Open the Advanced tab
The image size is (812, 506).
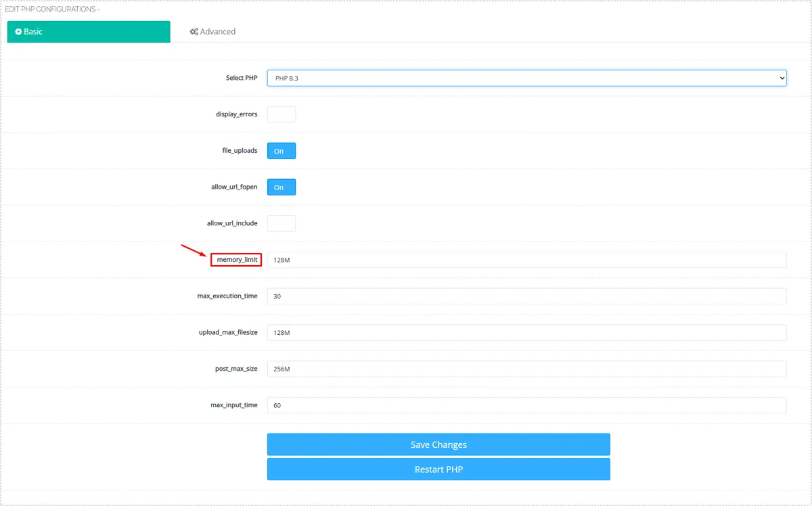213,32
